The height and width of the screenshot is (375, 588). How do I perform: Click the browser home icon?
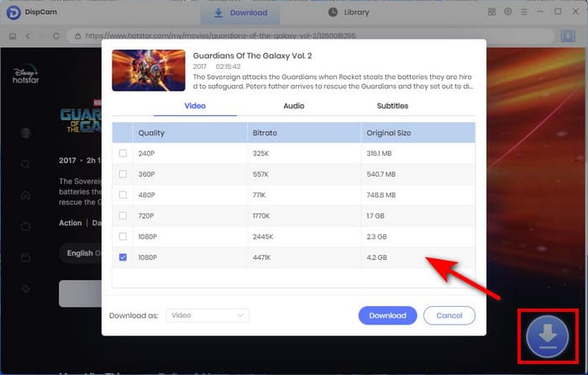(x=13, y=36)
